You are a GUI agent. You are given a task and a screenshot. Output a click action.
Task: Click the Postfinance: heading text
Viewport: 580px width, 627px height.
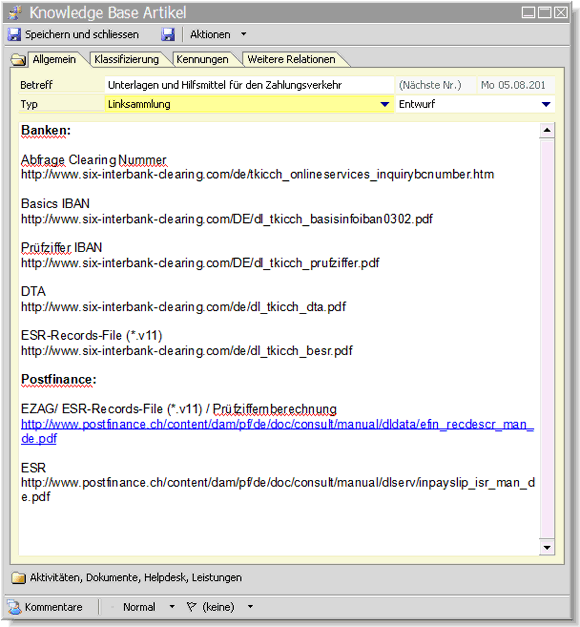59,379
